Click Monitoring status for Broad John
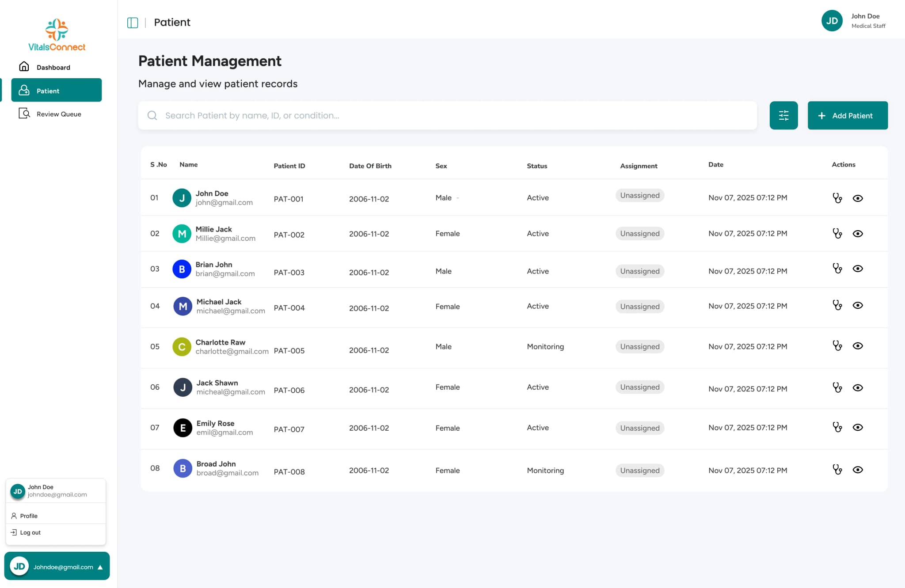This screenshot has height=588, width=905. point(545,470)
